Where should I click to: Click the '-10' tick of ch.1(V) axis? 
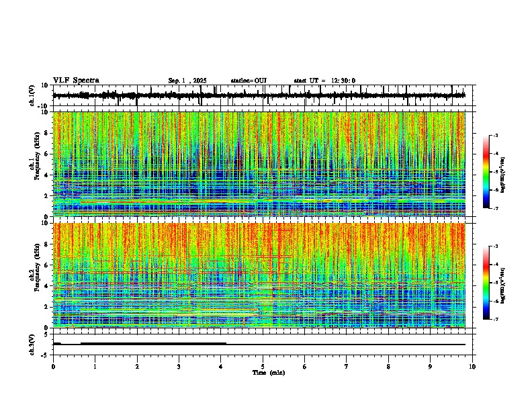(43, 106)
